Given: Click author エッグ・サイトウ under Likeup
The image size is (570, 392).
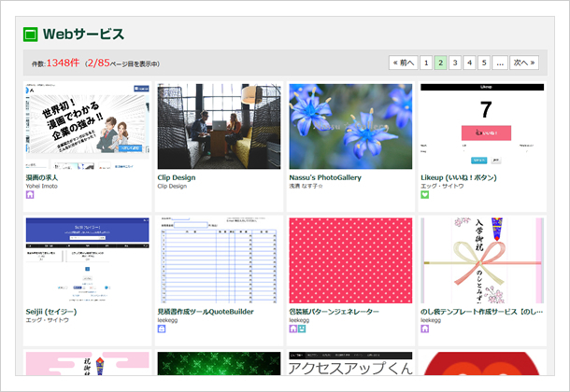Looking at the screenshot, I should pyautogui.click(x=442, y=187).
